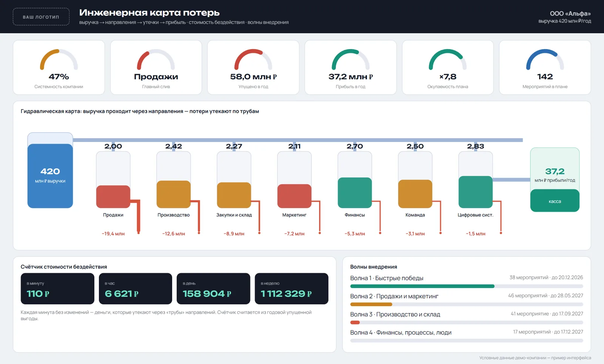Click the empty progress bar of Волна 4
604x364 pixels.
click(467, 341)
